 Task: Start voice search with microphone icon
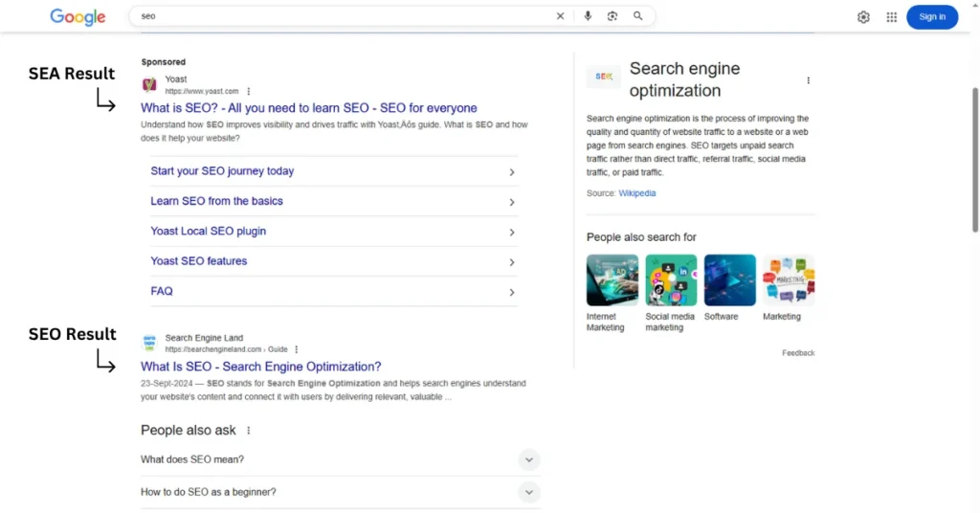coord(588,16)
